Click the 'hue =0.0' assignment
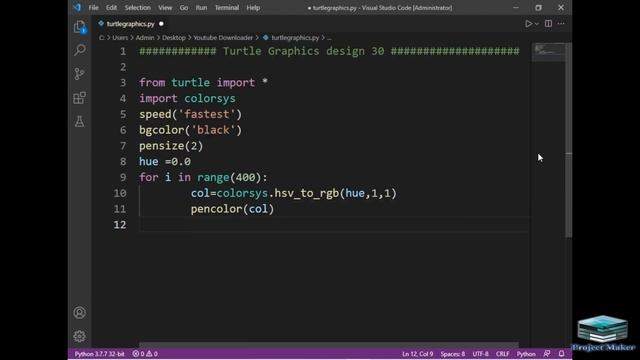640x360 pixels. [165, 162]
